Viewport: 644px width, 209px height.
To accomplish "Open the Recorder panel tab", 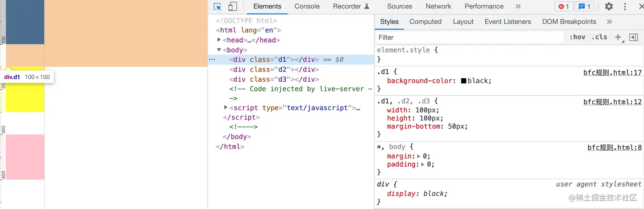I will (351, 6).
